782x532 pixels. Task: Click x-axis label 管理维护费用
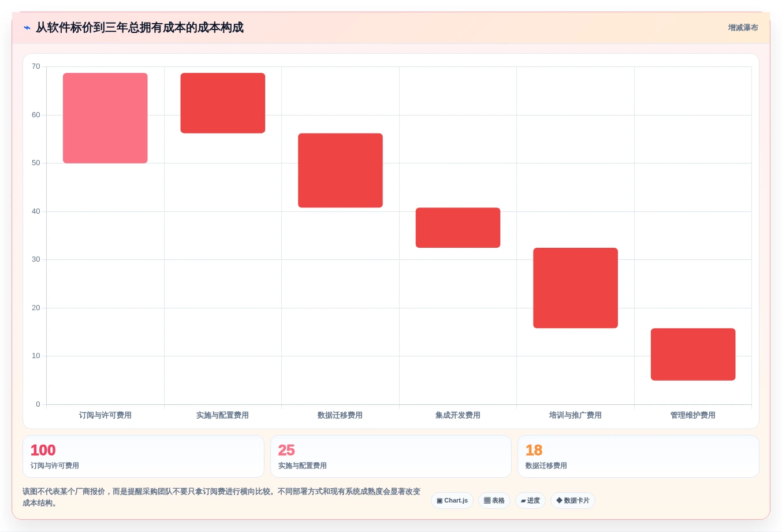pyautogui.click(x=693, y=415)
